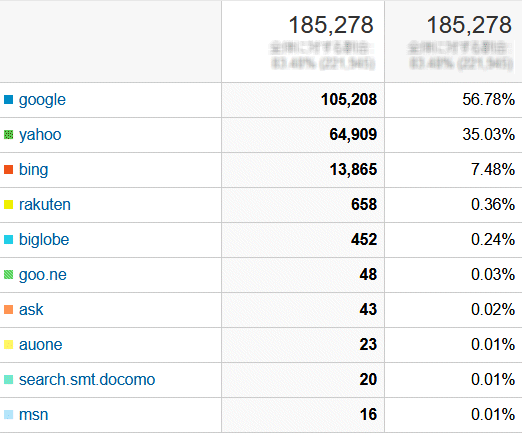Viewport: 522px width, 434px height.
Task: Click the green swatch beside yahoo
Action: [8, 135]
